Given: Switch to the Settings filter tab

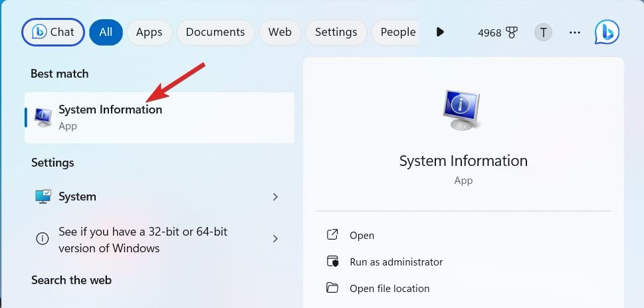Looking at the screenshot, I should [x=336, y=32].
